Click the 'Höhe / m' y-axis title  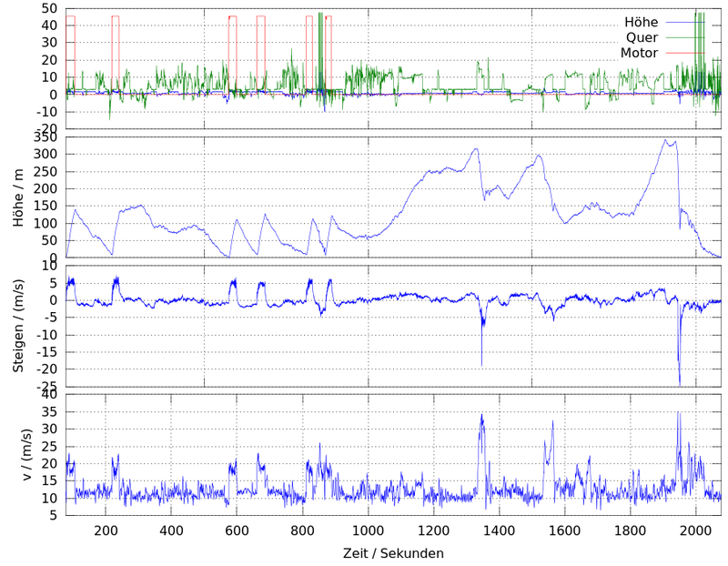click(19, 197)
